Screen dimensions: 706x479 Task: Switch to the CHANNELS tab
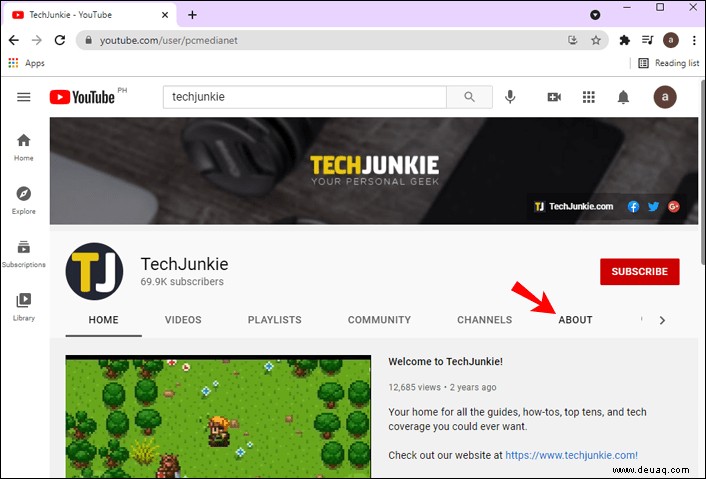click(484, 320)
